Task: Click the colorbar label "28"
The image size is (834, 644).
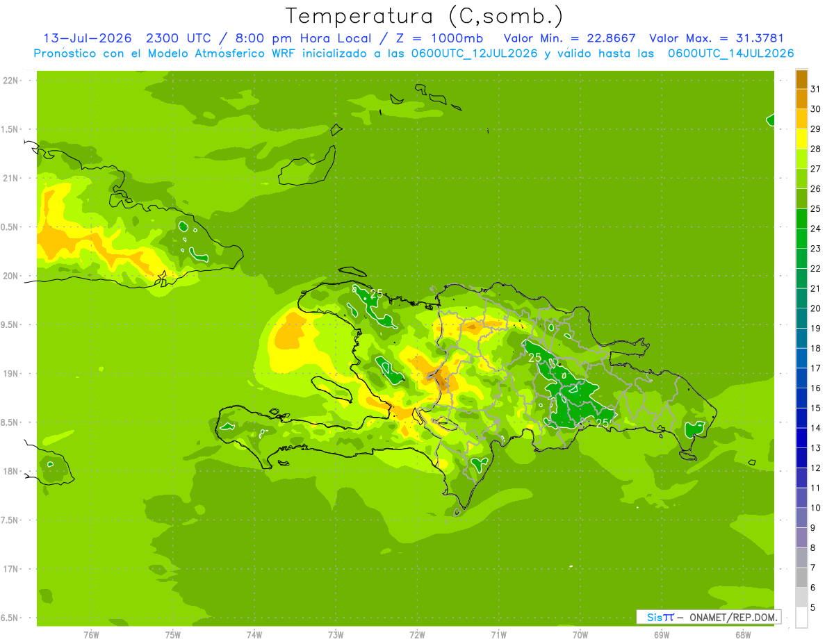Action: tap(816, 149)
